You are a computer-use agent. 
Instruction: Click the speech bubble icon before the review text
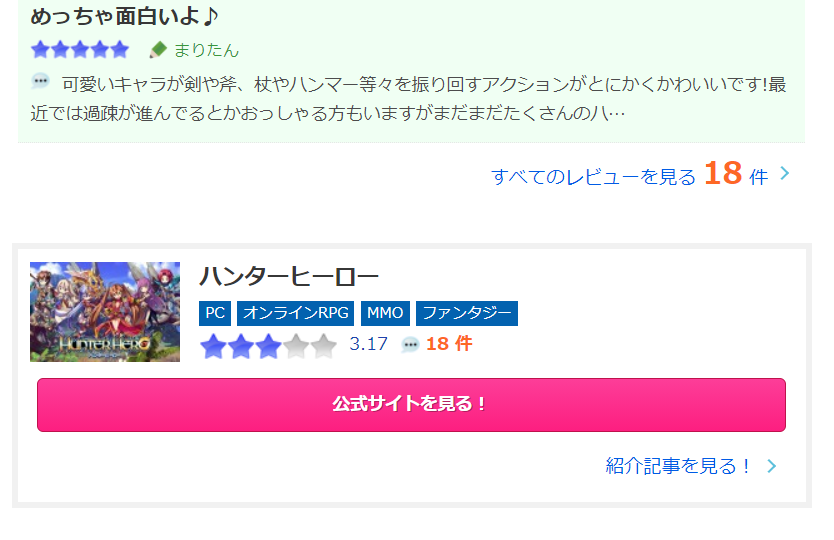click(41, 81)
